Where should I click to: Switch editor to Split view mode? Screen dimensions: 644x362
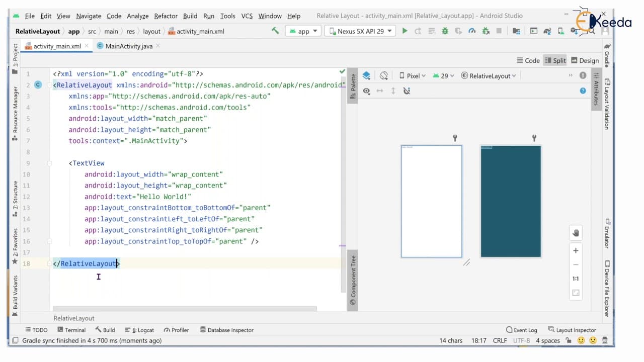555,60
